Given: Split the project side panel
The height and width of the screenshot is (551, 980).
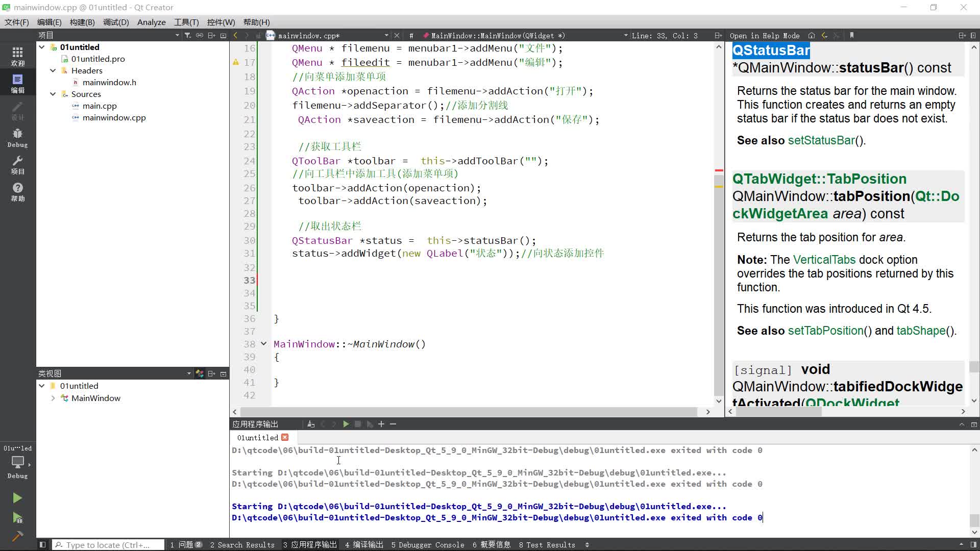Looking at the screenshot, I should (211, 35).
